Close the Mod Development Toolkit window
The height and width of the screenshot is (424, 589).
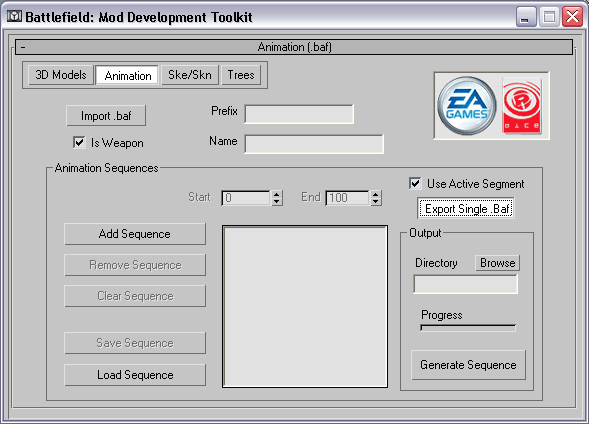point(572,17)
